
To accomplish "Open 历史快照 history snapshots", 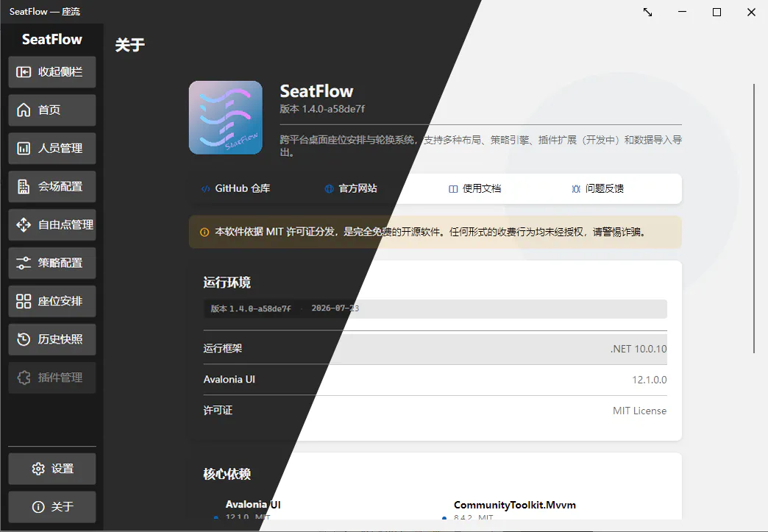I will point(52,339).
